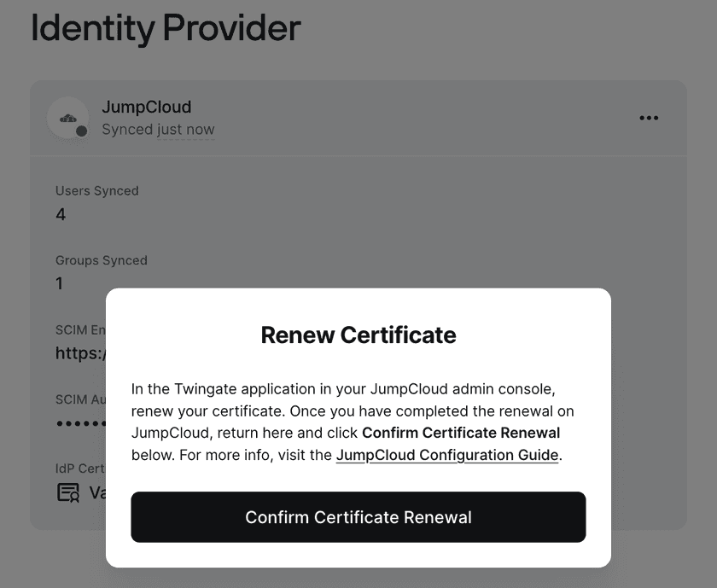This screenshot has width=717, height=588.
Task: Click the sync status dot on logo
Action: coord(82,131)
